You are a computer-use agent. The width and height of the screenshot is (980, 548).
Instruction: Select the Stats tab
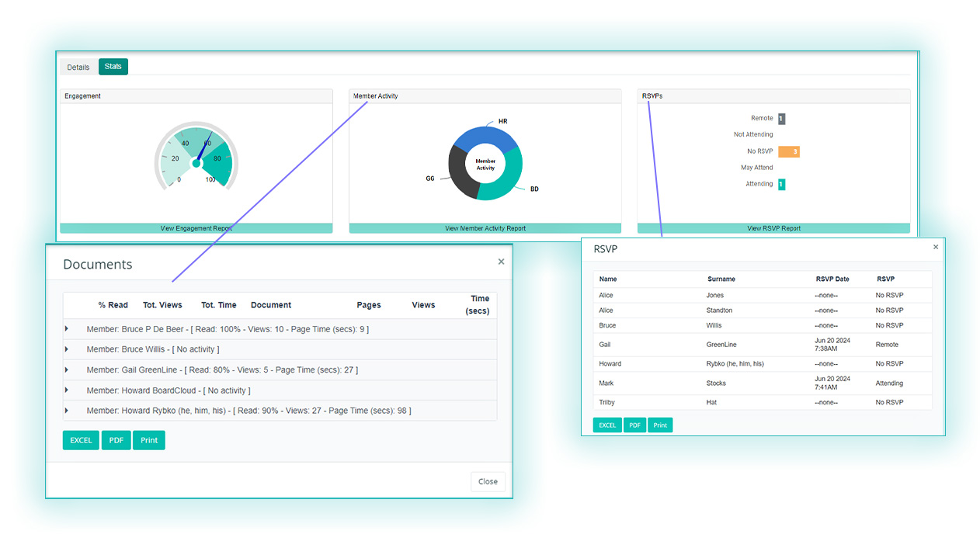tap(113, 67)
